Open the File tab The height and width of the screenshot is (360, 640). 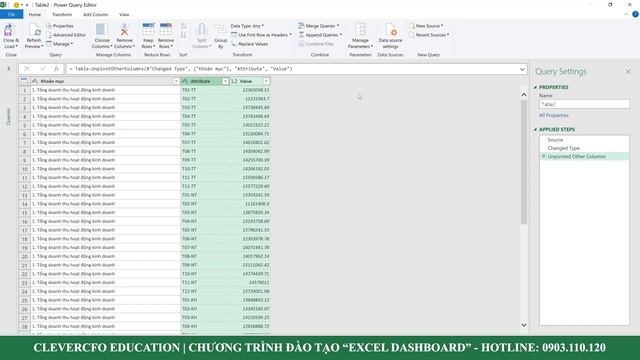(x=11, y=14)
